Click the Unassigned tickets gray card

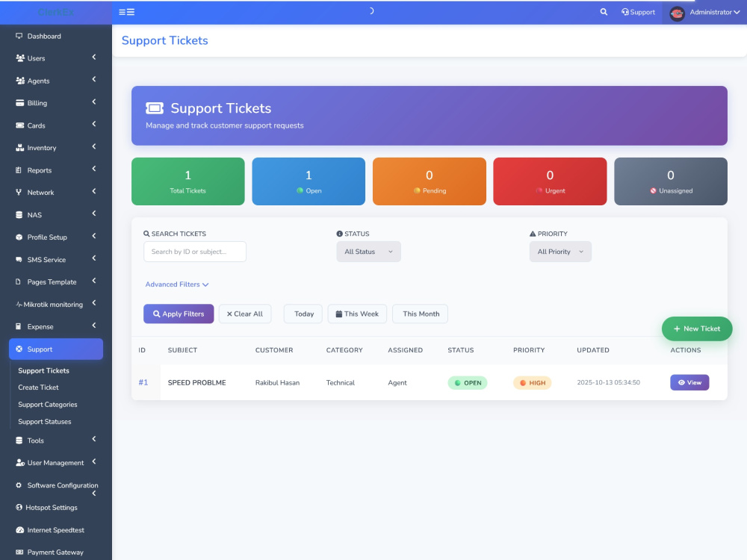click(x=671, y=181)
